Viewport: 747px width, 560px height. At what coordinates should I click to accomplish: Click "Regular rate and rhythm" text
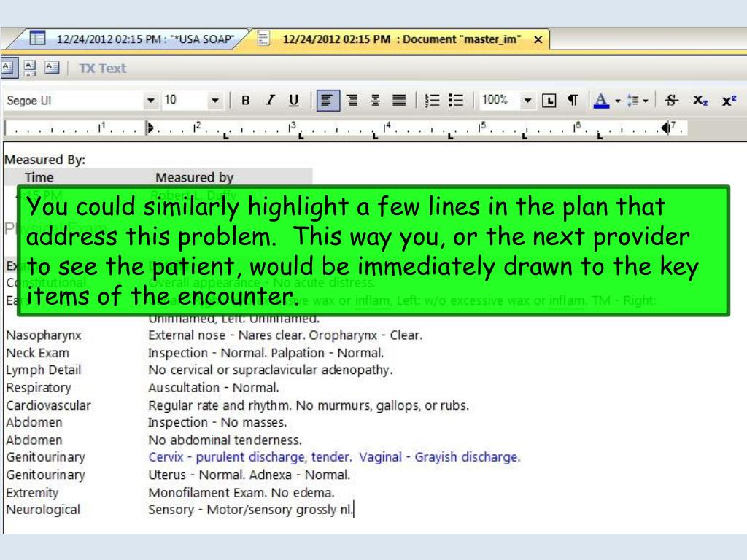coord(220,405)
